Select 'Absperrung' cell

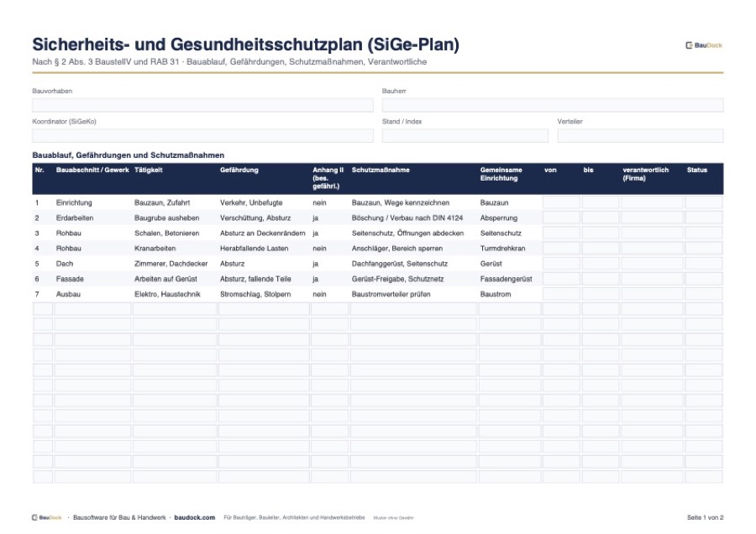coord(498,217)
